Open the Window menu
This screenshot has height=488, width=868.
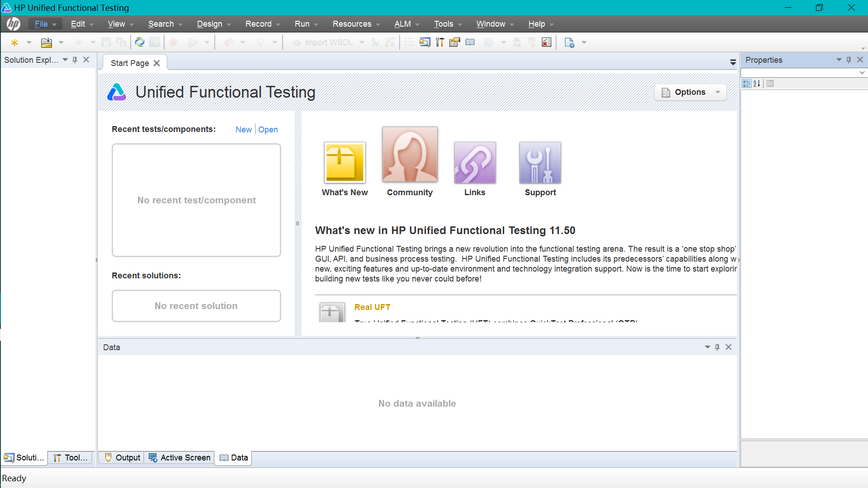tap(495, 24)
